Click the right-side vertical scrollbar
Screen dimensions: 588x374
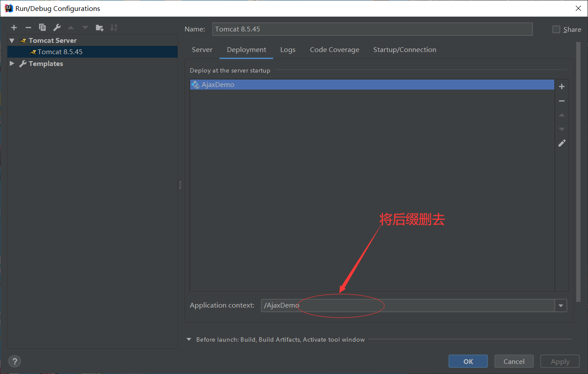coord(578,172)
